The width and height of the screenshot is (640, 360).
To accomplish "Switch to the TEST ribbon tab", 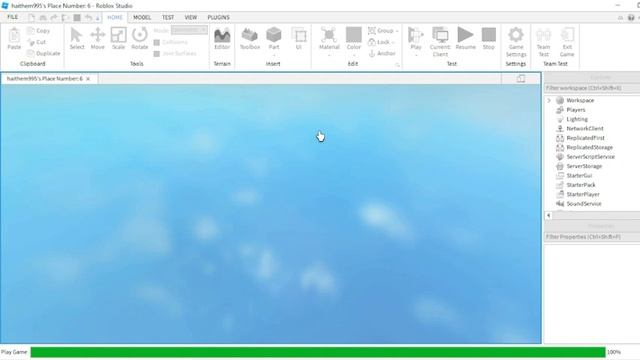I will (168, 18).
